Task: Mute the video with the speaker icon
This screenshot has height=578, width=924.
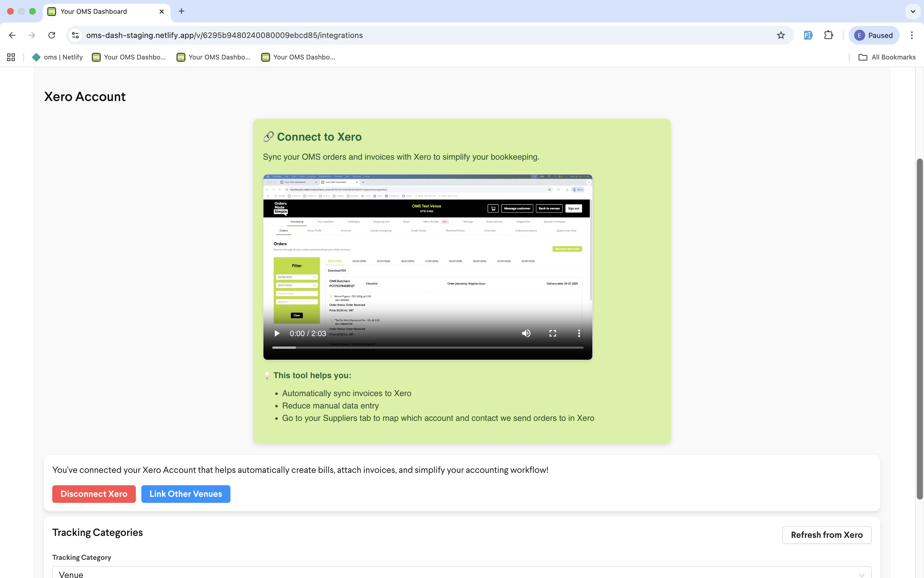Action: [x=526, y=333]
